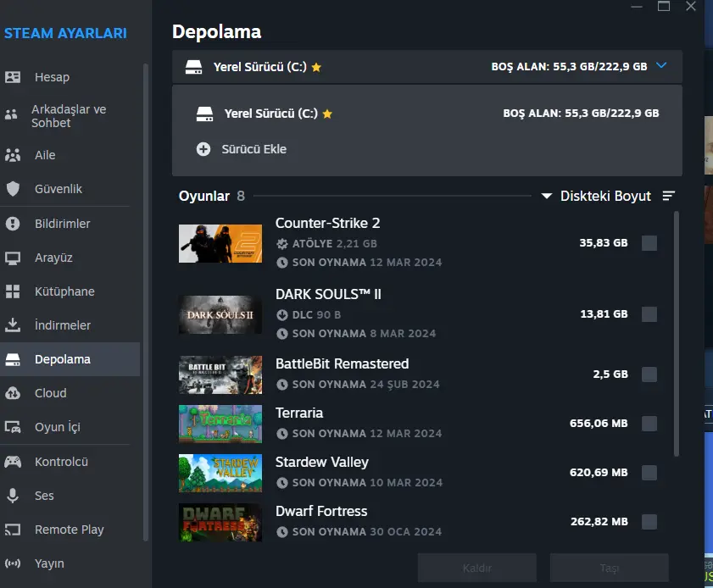Maximize the Steam settings window
The height and width of the screenshot is (588, 713).
(x=664, y=6)
